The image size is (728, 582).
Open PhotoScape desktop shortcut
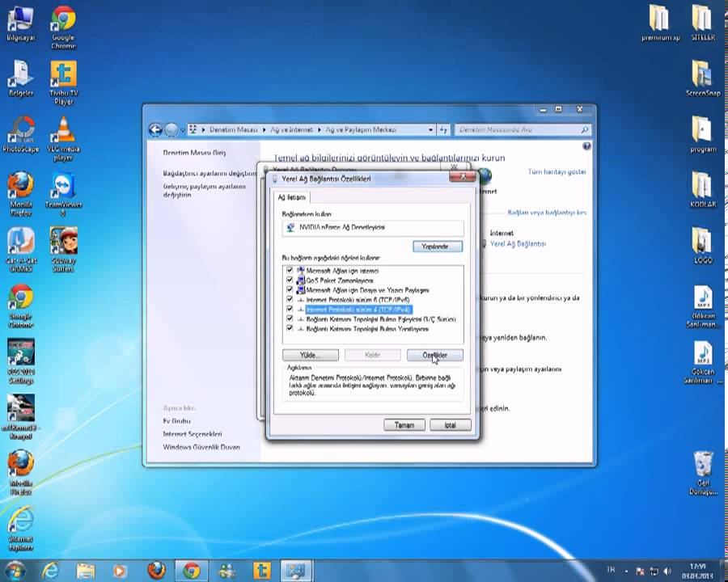(x=20, y=136)
